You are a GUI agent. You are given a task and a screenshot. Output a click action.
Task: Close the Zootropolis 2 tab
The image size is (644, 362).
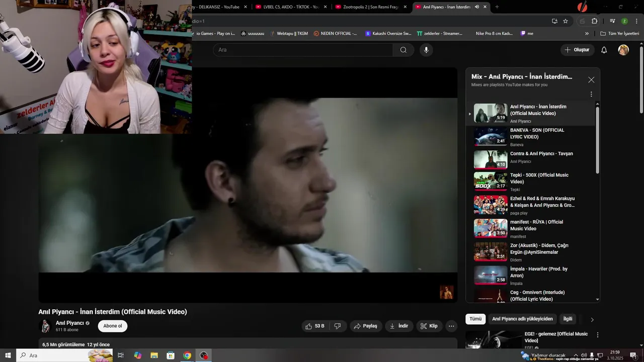(405, 7)
